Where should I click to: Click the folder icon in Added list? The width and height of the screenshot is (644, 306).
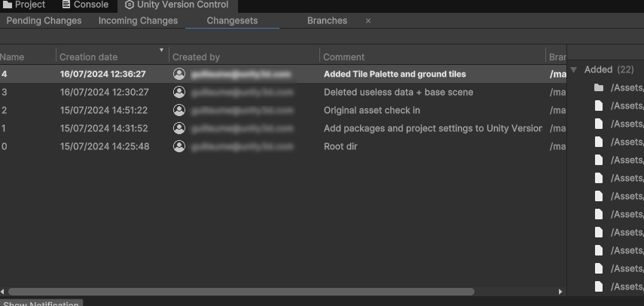click(599, 87)
